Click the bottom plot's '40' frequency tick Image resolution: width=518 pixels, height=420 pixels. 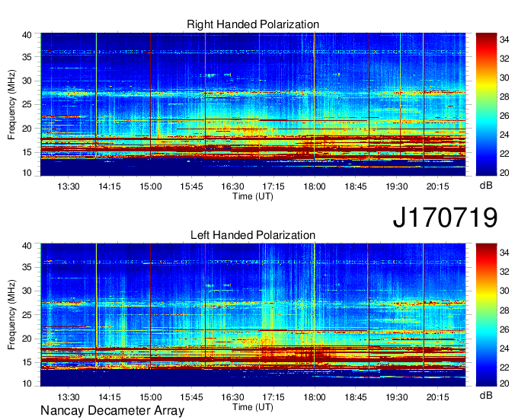click(27, 246)
